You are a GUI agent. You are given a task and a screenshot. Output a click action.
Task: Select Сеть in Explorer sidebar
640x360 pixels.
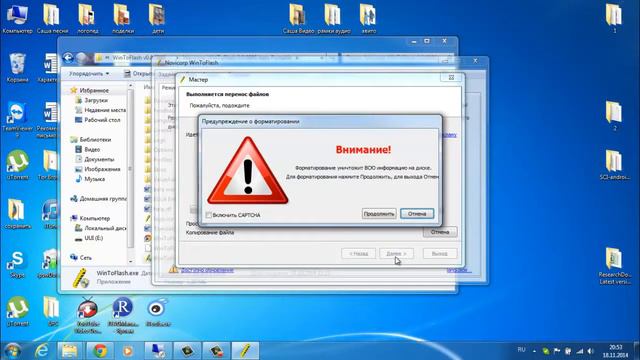[81, 257]
